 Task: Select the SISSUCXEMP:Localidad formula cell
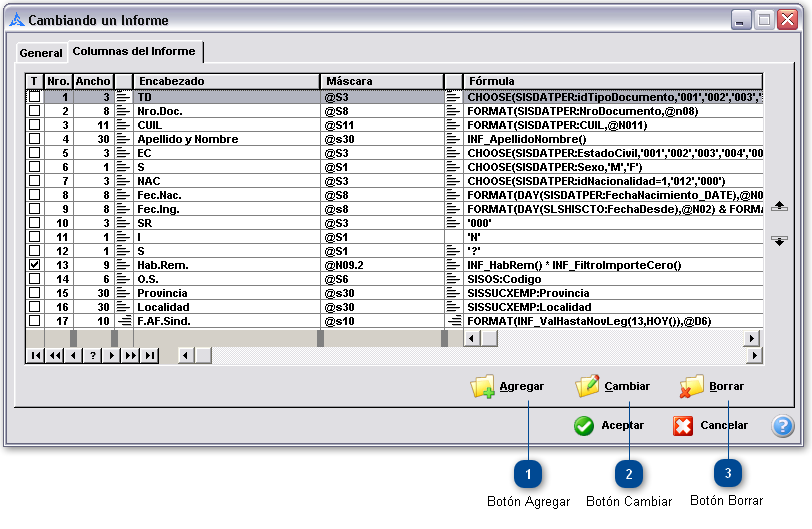tap(613, 307)
